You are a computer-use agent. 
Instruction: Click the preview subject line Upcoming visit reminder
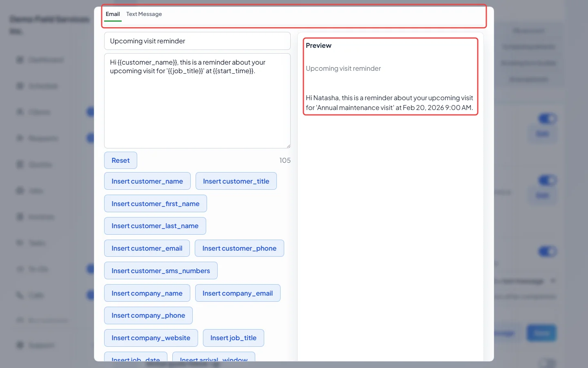(343, 68)
